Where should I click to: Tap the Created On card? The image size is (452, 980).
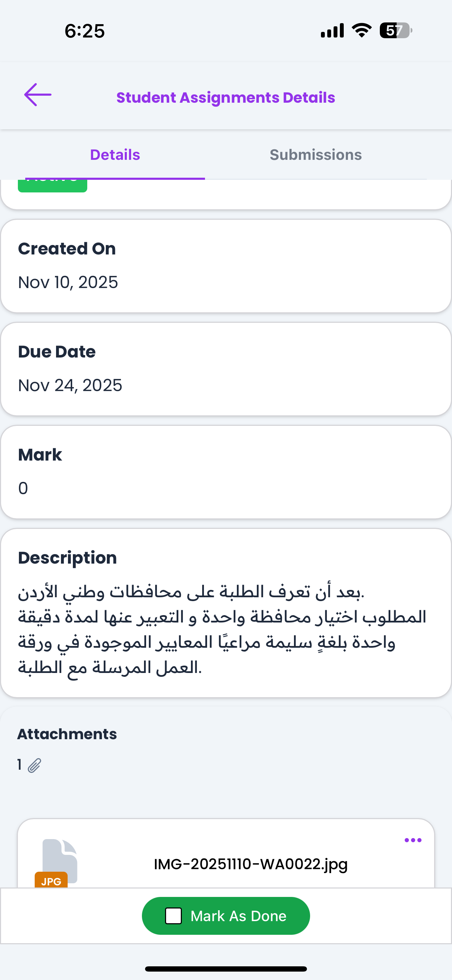point(226,266)
